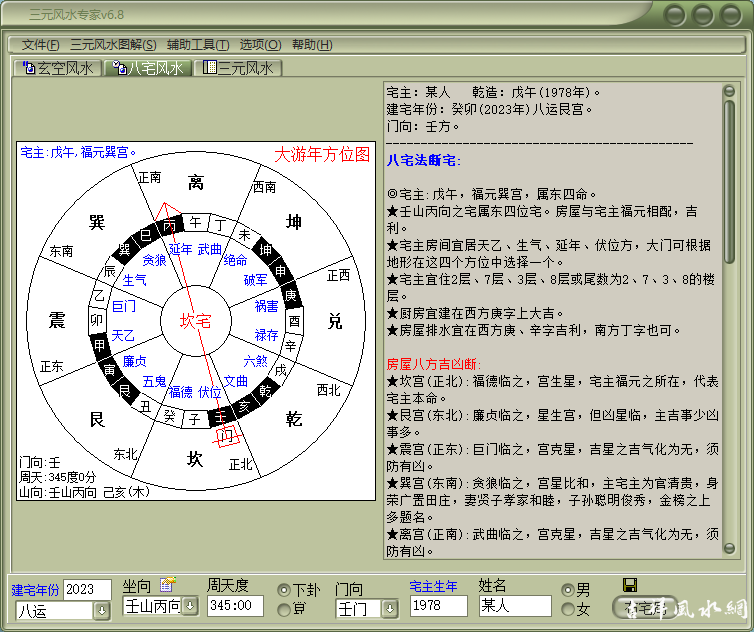Click the 坎宅 center of the compass
The width and height of the screenshot is (754, 632).
(195, 321)
